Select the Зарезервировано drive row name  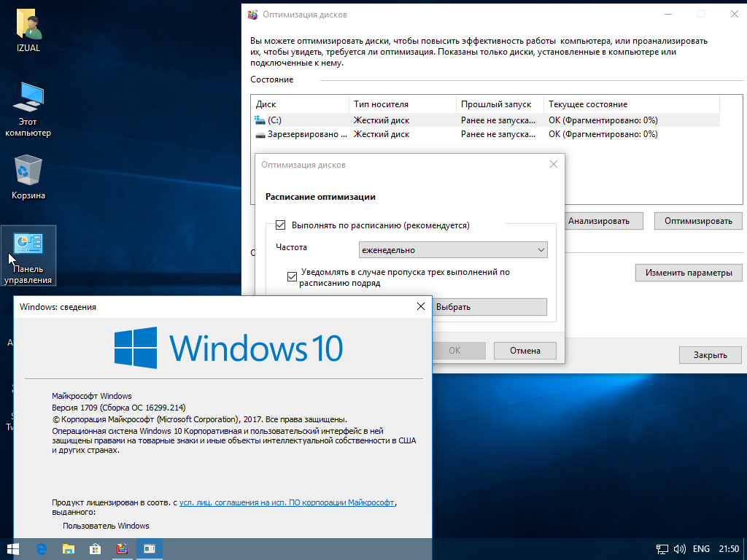coord(307,135)
